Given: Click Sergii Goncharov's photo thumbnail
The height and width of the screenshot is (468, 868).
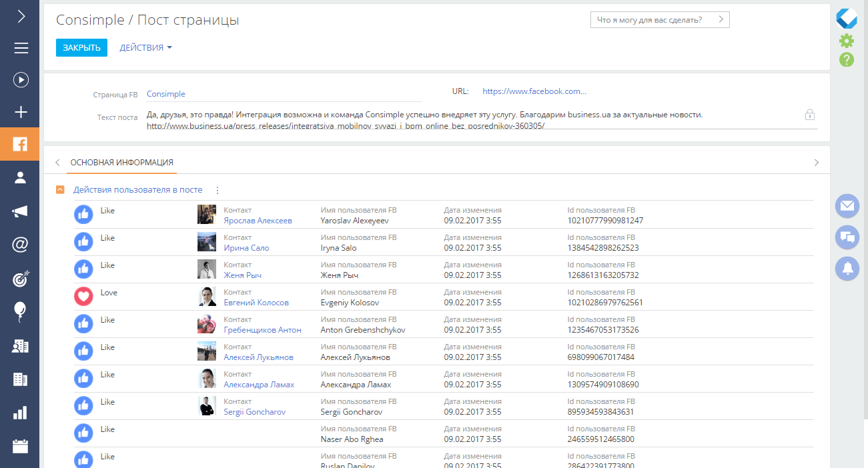Looking at the screenshot, I should click(207, 405).
